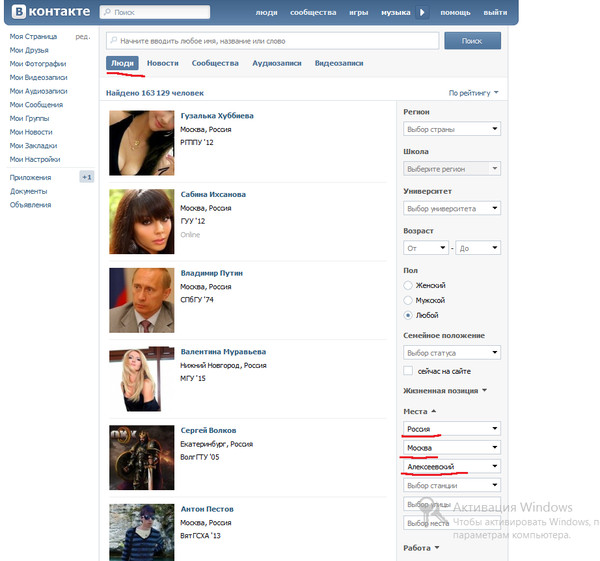Click Владимир Путин's profile photo
The width and height of the screenshot is (600, 561).
click(142, 300)
